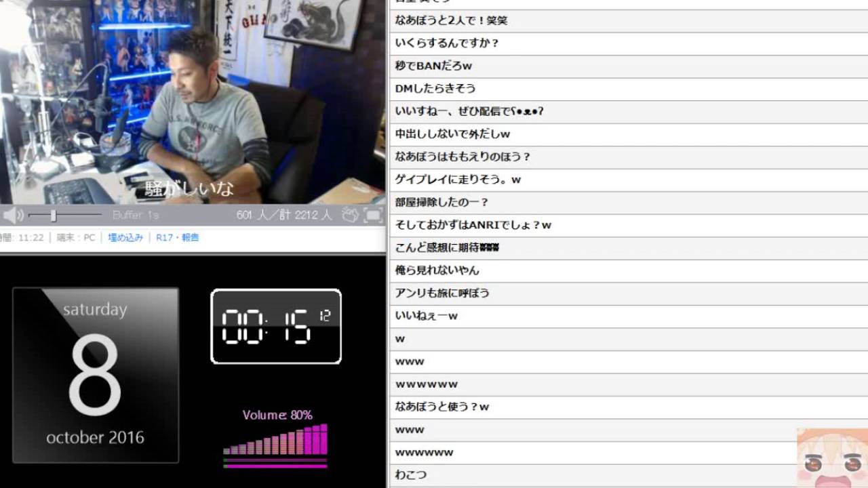Enter fullscreen mode for the video
The image size is (868, 488).
click(x=373, y=215)
